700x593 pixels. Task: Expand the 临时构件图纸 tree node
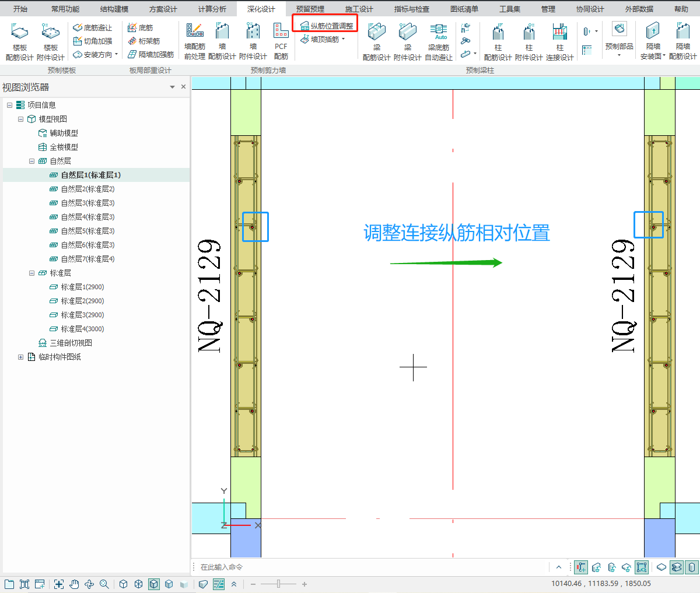pos(21,357)
